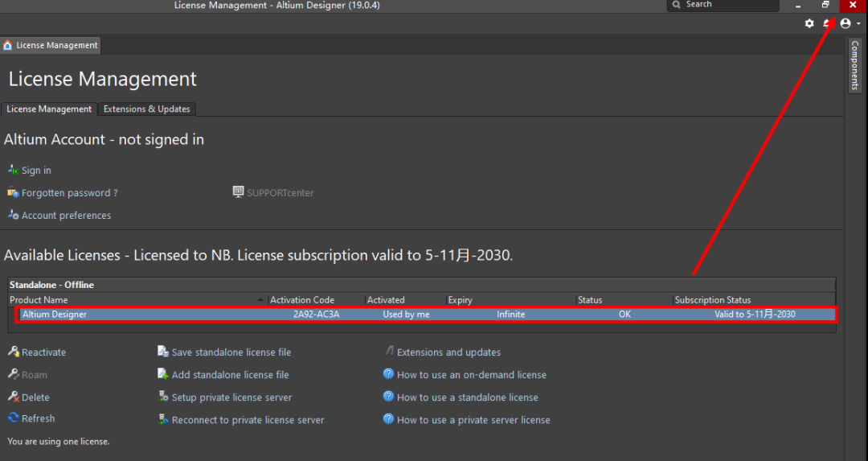Image resolution: width=868 pixels, height=461 pixels.
Task: Click the Refresh arrows icon
Action: (14, 418)
